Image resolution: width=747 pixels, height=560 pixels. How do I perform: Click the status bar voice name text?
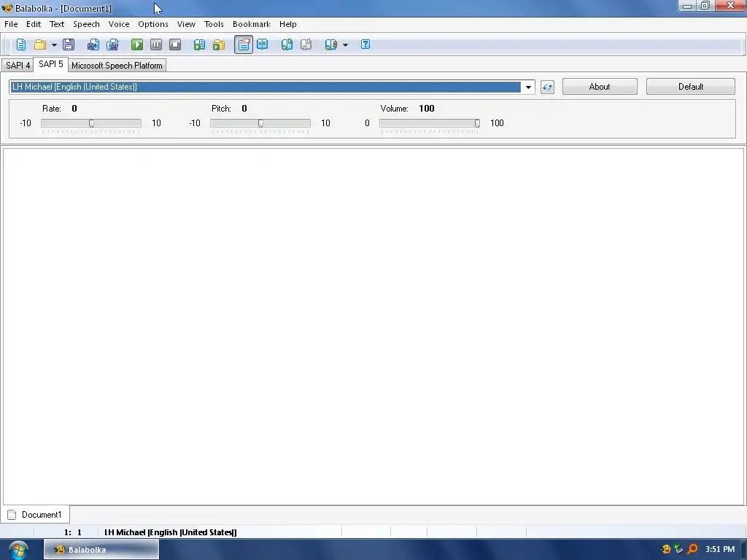(170, 532)
